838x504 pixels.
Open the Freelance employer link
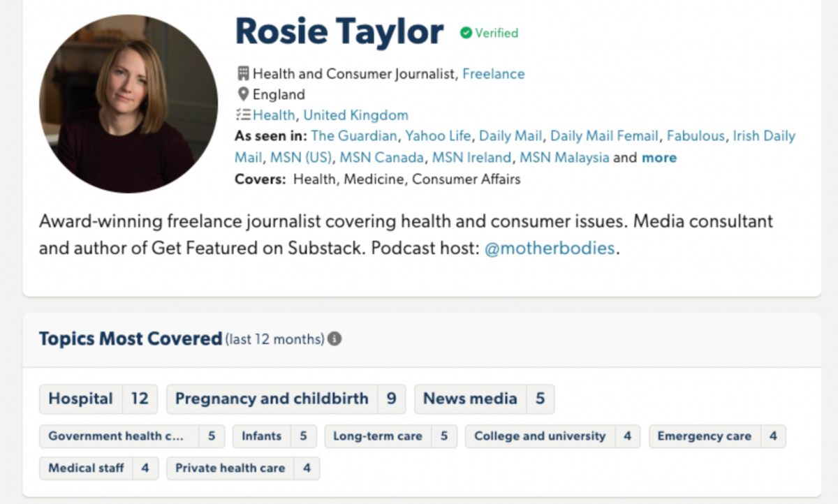click(494, 73)
